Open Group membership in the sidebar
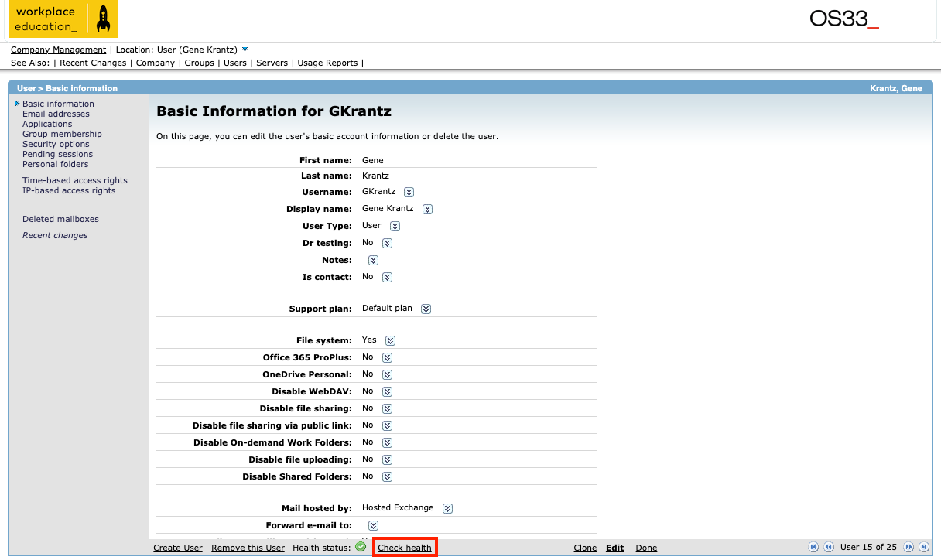Image resolution: width=941 pixels, height=560 pixels. [x=62, y=134]
